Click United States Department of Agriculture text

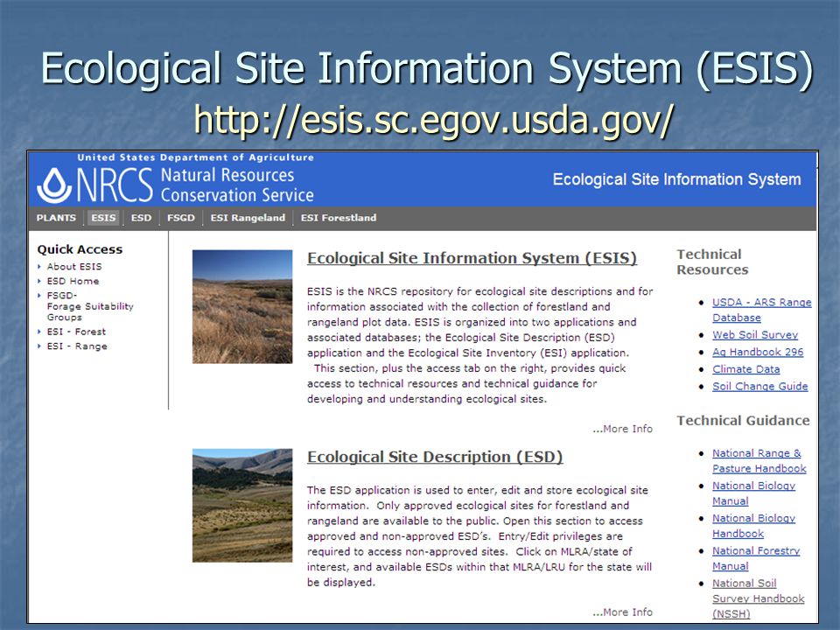[195, 157]
